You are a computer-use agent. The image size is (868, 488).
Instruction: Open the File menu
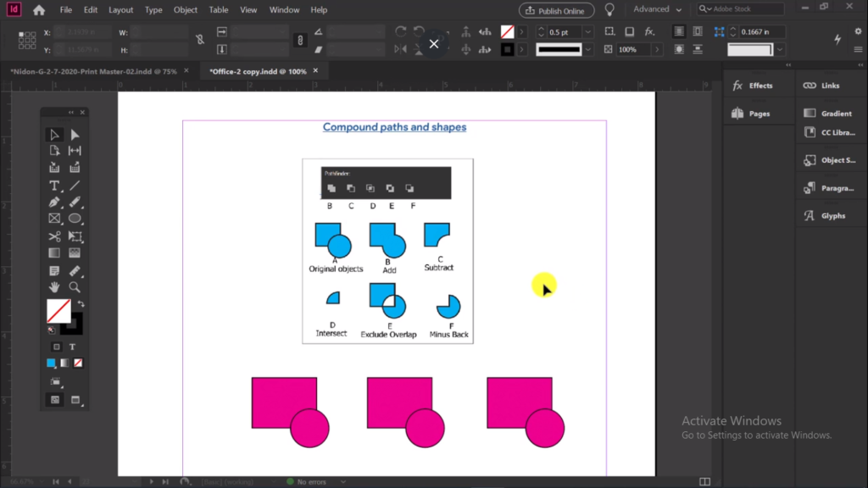tap(66, 10)
